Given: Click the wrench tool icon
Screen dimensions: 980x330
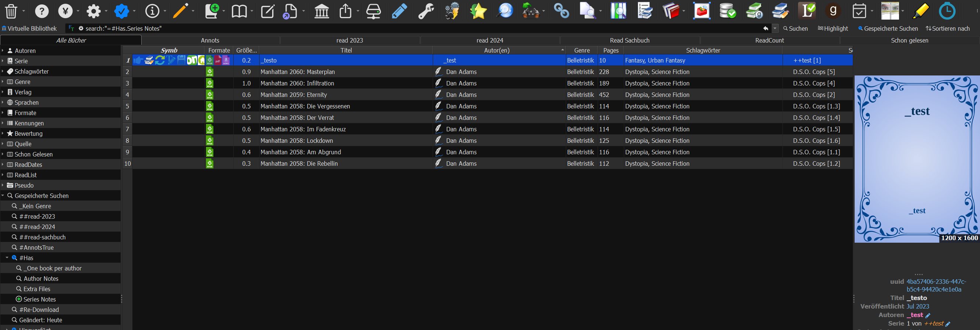Looking at the screenshot, I should 426,11.
